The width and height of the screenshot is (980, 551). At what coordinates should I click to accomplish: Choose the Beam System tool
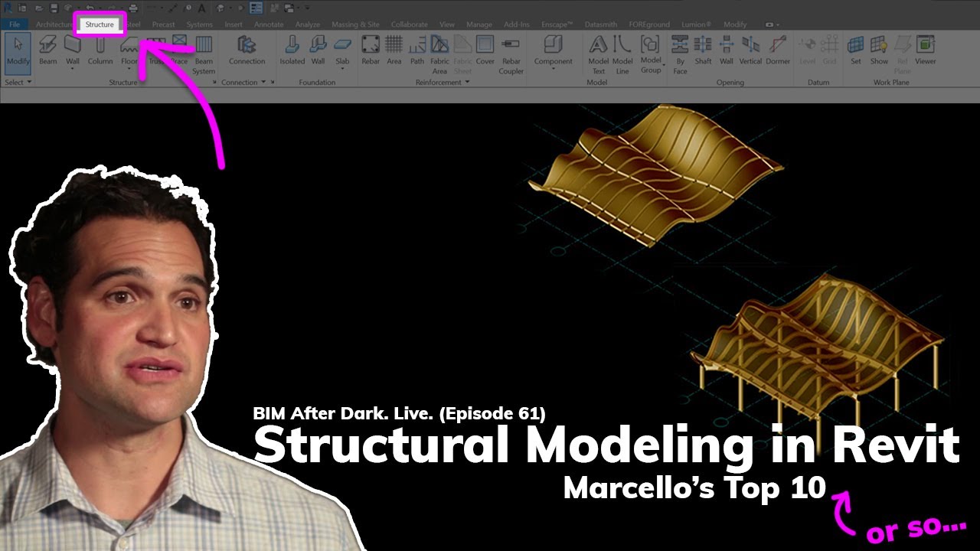click(x=204, y=54)
